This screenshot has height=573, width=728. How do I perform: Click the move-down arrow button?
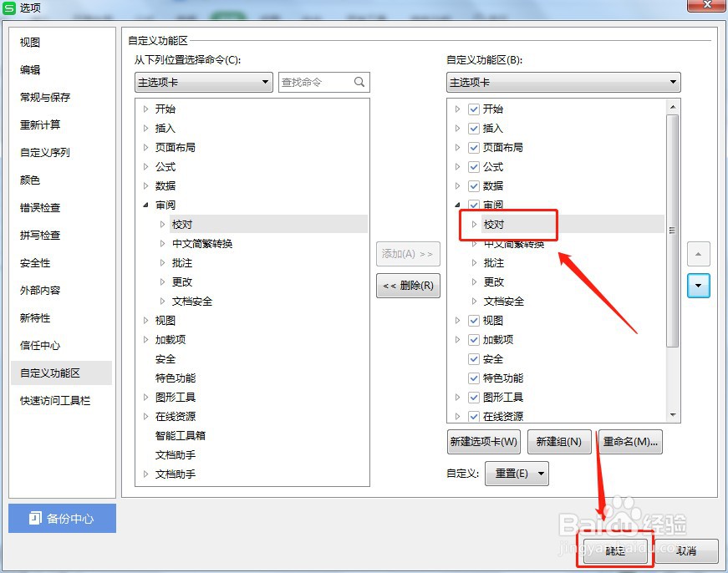[x=698, y=286]
